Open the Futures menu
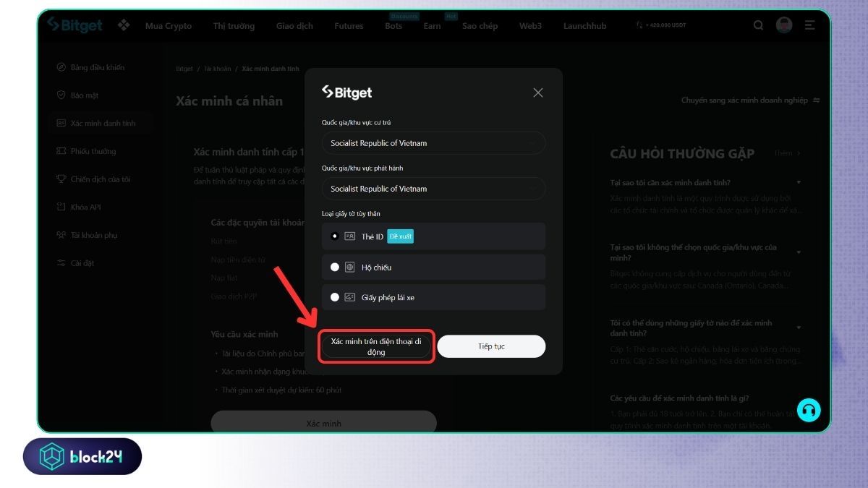868x488 pixels. pos(349,26)
